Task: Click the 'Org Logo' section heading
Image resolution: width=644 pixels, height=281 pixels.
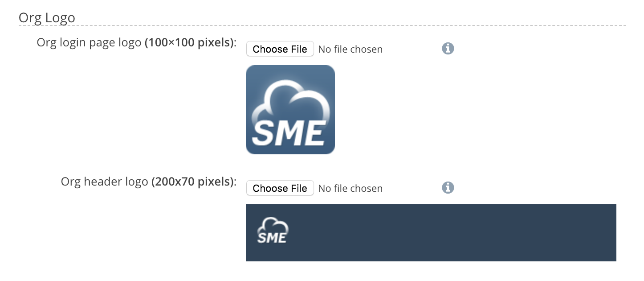Action: (x=47, y=18)
